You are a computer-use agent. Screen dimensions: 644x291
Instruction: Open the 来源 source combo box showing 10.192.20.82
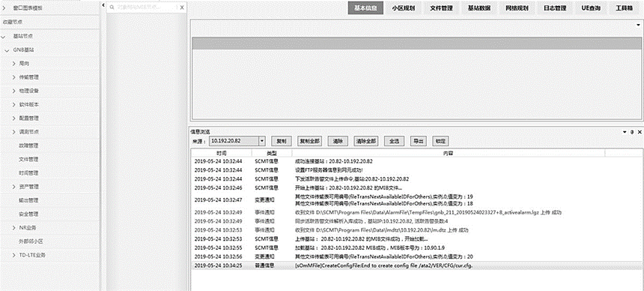[x=237, y=141]
